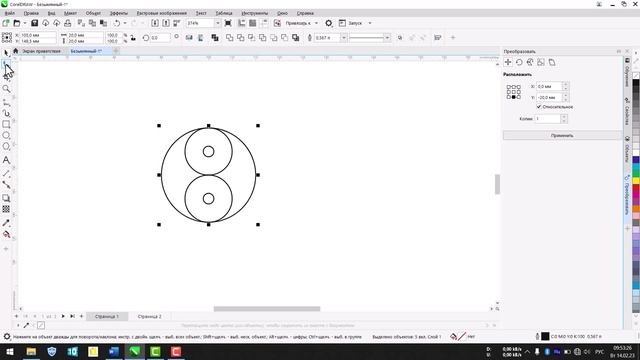Add a new page with the plus button
Viewport: 640px width, 360px height.
82,316
